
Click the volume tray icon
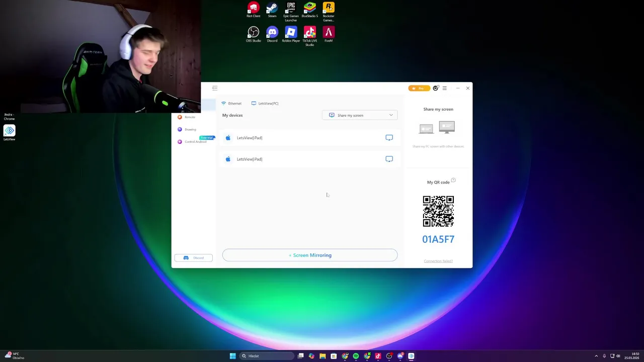point(618,356)
